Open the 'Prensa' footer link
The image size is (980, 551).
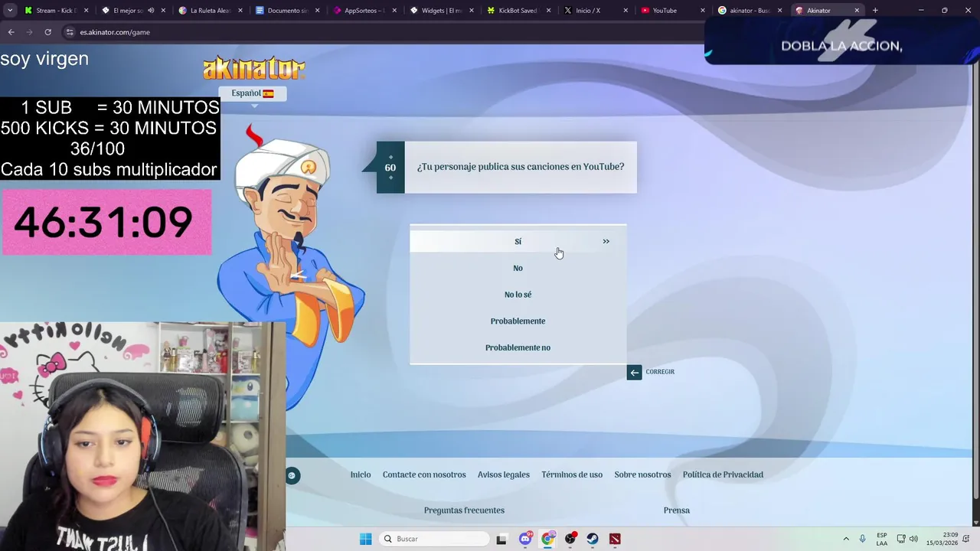tap(677, 510)
